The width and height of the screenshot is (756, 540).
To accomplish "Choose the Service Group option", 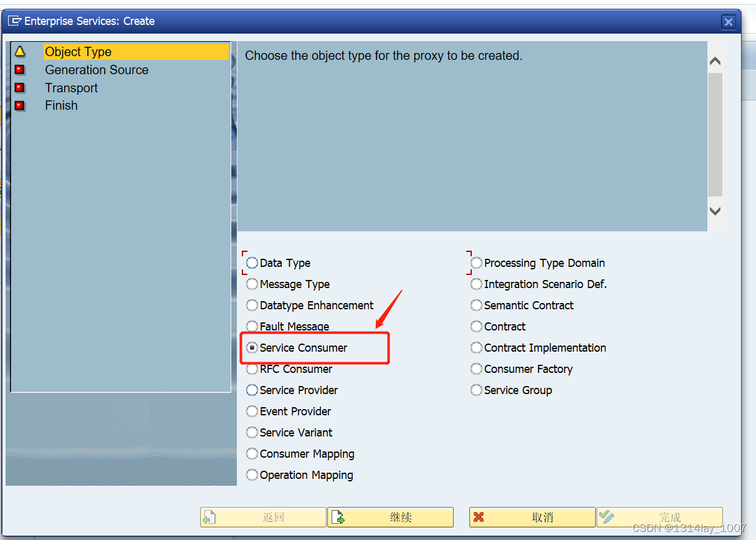I will (476, 390).
